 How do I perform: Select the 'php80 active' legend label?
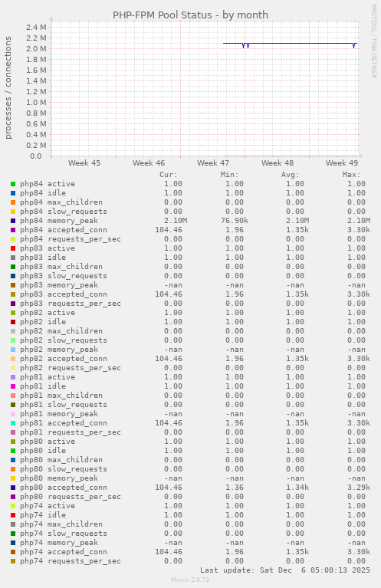(48, 442)
